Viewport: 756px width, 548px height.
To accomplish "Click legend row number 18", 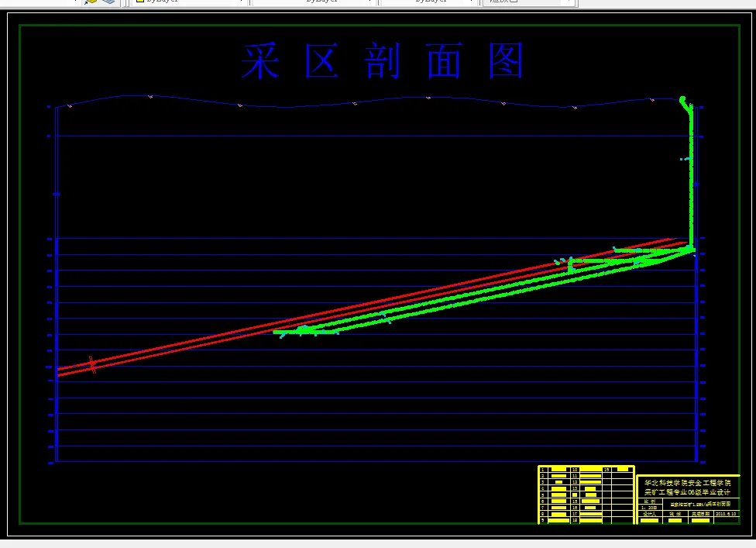I will click(574, 521).
